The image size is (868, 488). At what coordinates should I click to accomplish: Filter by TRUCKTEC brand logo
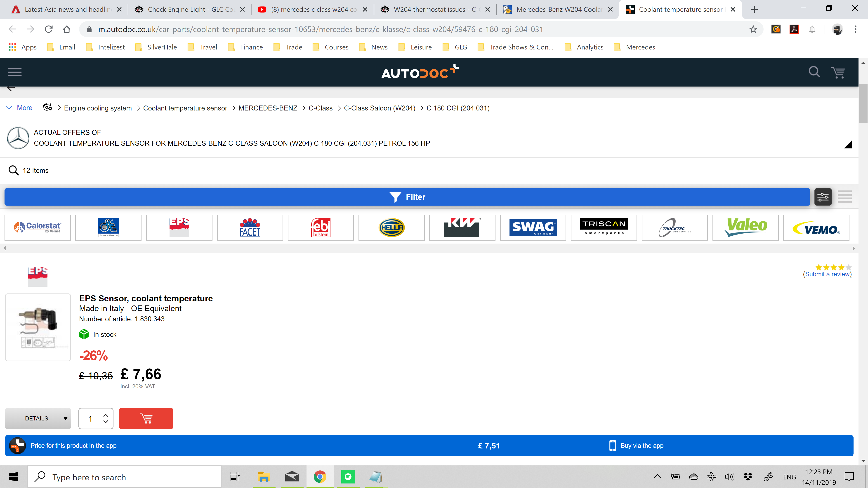coord(675,228)
